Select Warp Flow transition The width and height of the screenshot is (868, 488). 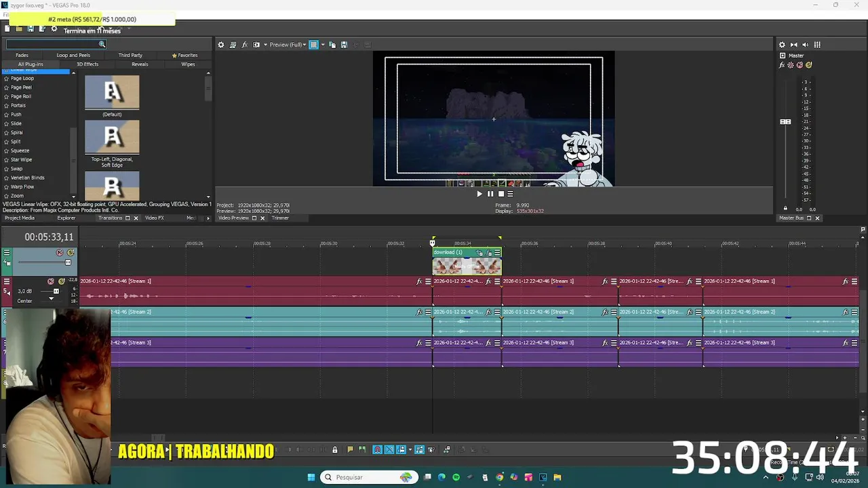pyautogui.click(x=22, y=186)
